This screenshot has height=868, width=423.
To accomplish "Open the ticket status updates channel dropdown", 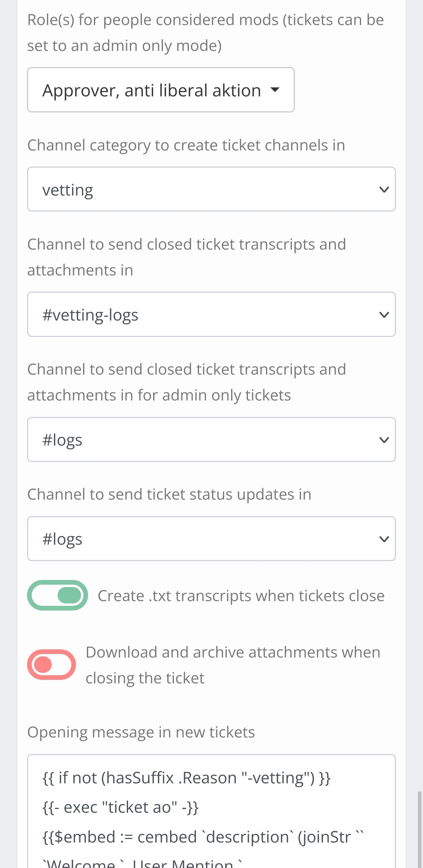I will point(211,539).
